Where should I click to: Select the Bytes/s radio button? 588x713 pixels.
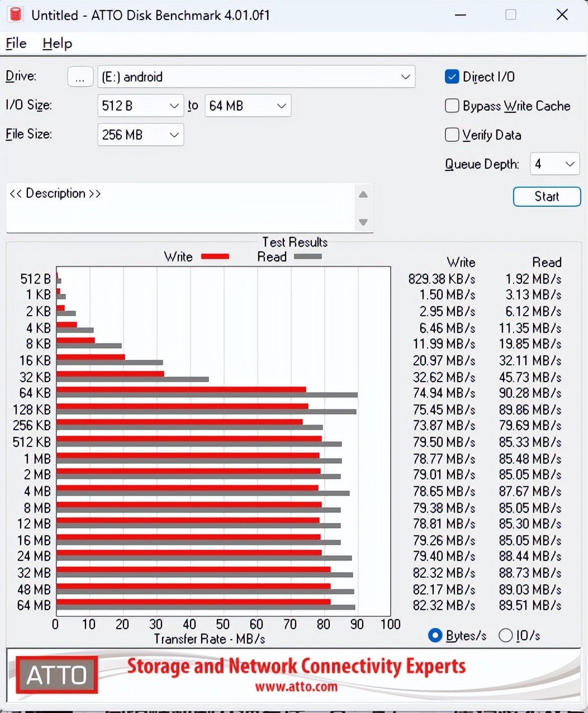pyautogui.click(x=435, y=635)
